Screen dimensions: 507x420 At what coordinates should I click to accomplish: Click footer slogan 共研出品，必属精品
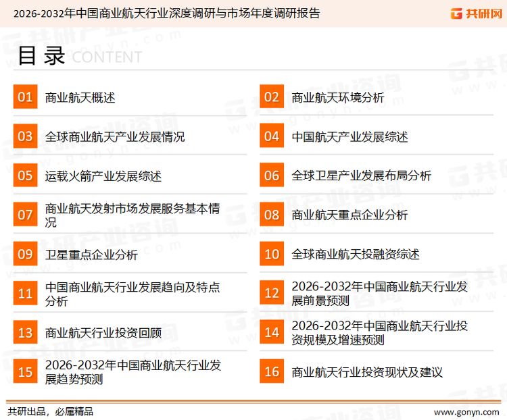(51, 412)
